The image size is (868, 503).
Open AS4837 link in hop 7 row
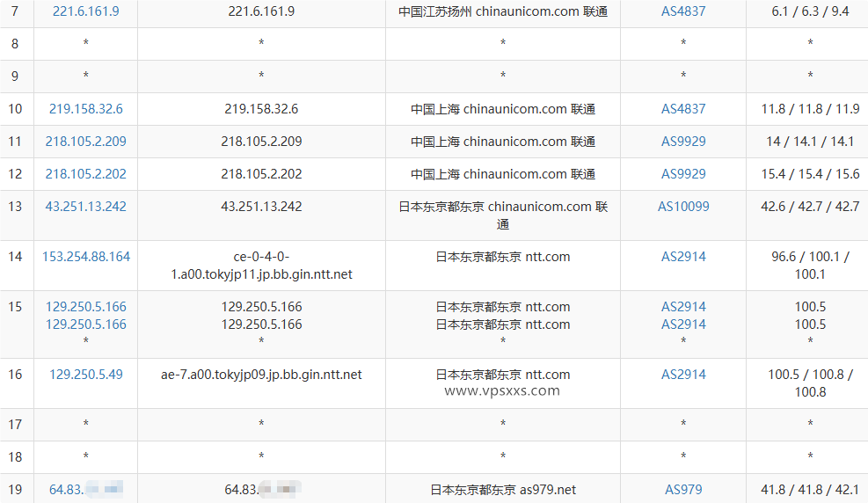(683, 11)
